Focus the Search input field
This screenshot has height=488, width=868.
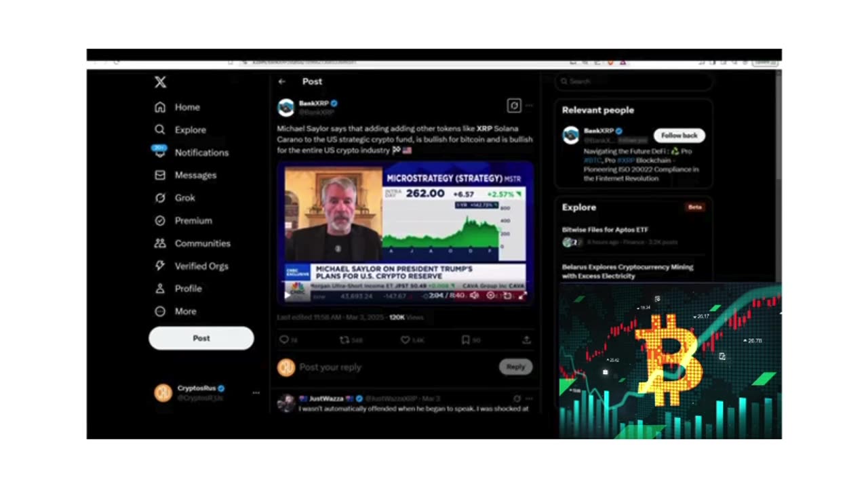(x=633, y=81)
